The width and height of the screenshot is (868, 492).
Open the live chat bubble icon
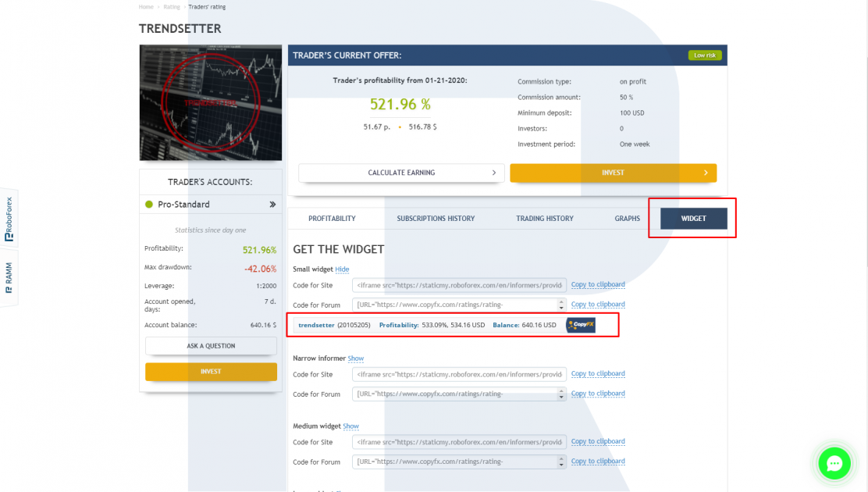(x=834, y=463)
